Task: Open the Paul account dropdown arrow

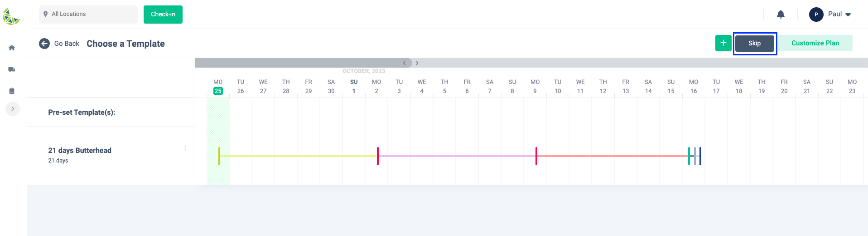Action: (848, 15)
